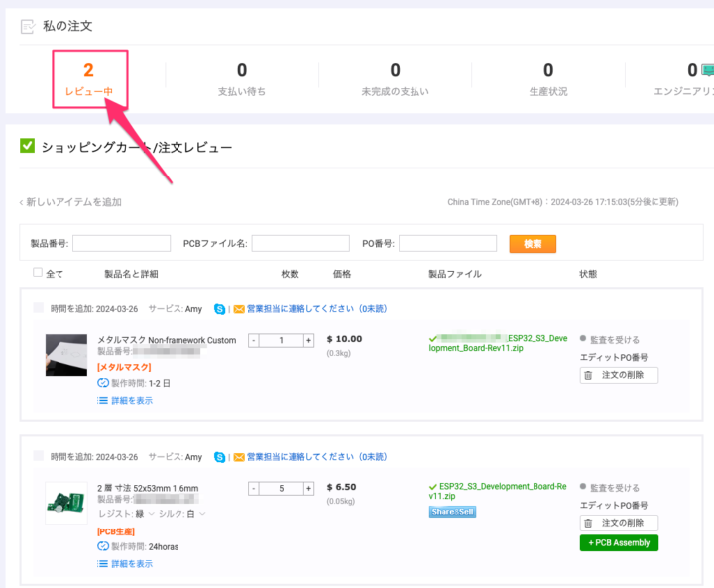The image size is (714, 588).
Task: Decrease PCB quantity with minus button
Action: coord(254,488)
